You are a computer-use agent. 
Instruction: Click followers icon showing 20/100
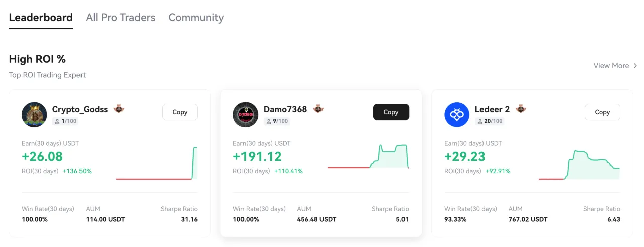(x=480, y=121)
